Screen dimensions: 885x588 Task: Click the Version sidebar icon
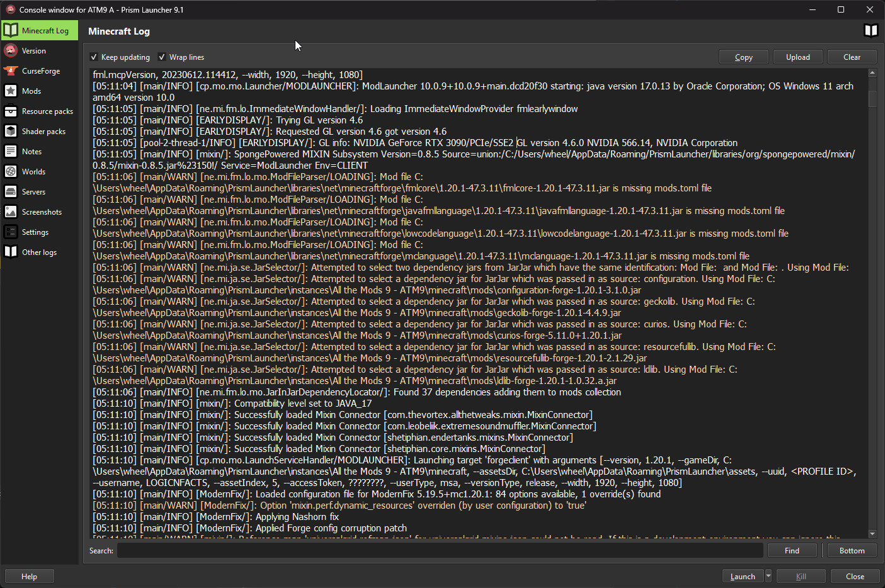click(11, 50)
